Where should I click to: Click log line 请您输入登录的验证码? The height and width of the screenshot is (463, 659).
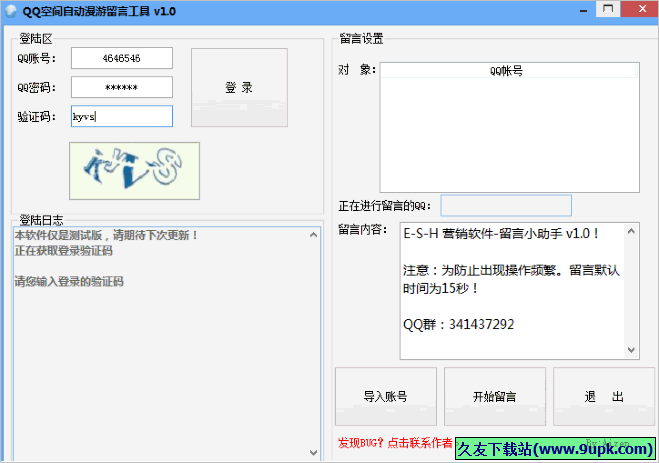(69, 281)
